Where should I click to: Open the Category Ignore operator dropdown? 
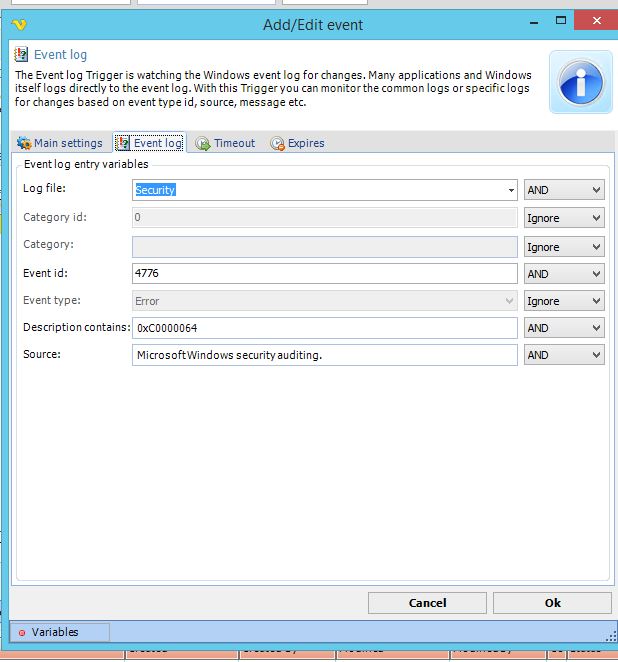click(x=564, y=247)
